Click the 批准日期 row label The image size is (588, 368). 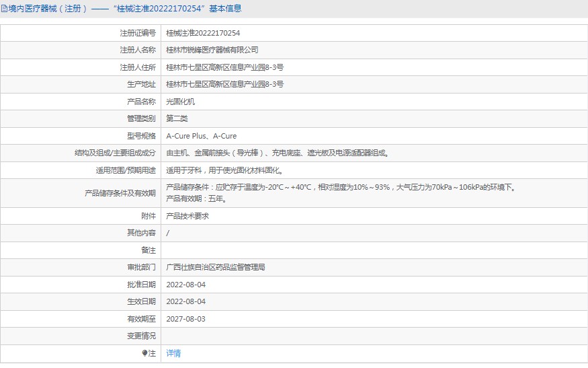click(x=141, y=285)
